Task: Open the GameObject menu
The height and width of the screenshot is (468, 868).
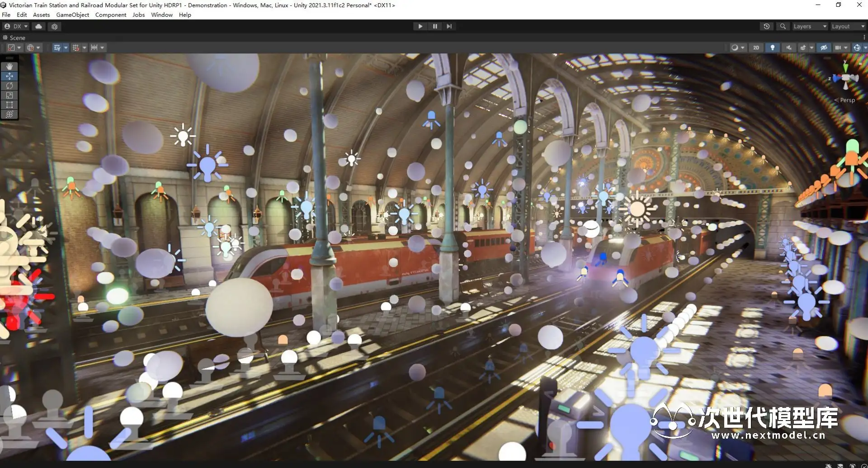Action: pyautogui.click(x=72, y=15)
